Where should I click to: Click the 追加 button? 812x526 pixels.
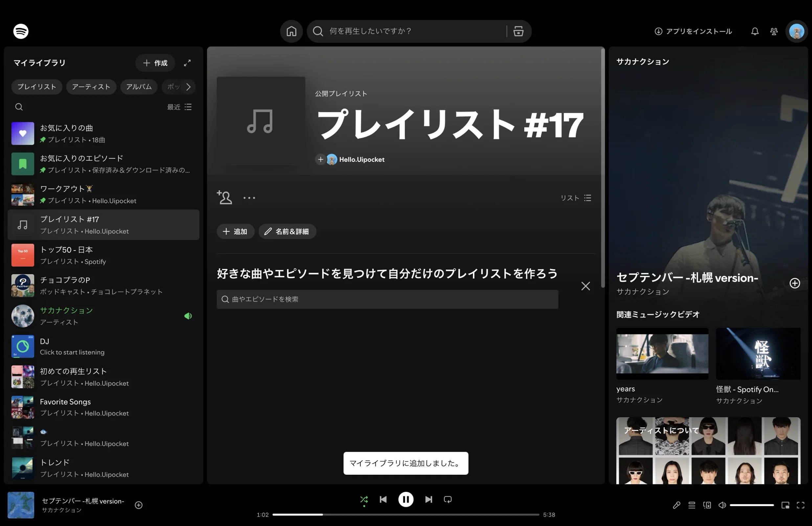tap(236, 231)
